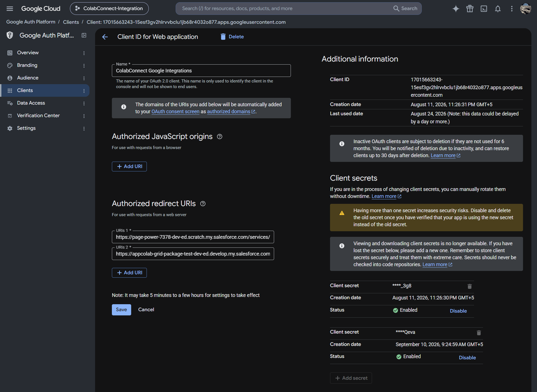Screen dimensions: 537x392
Task: Add URI under JavaScript origins
Action: [129, 166]
